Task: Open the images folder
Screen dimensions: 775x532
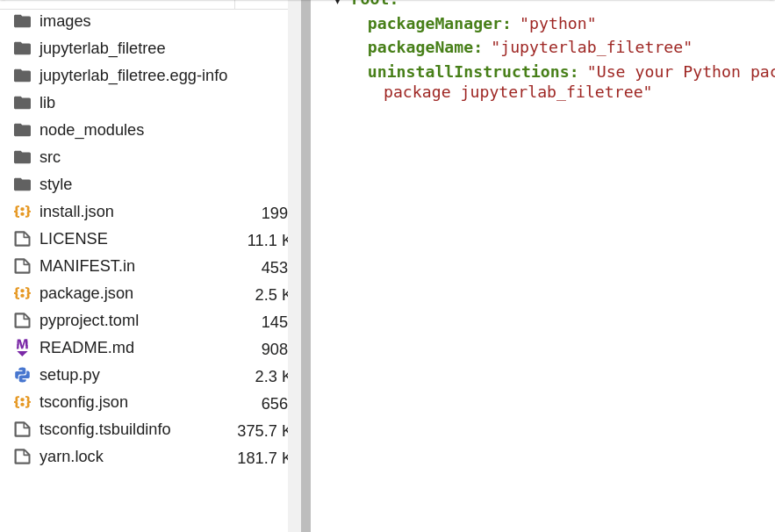Action: 65,21
